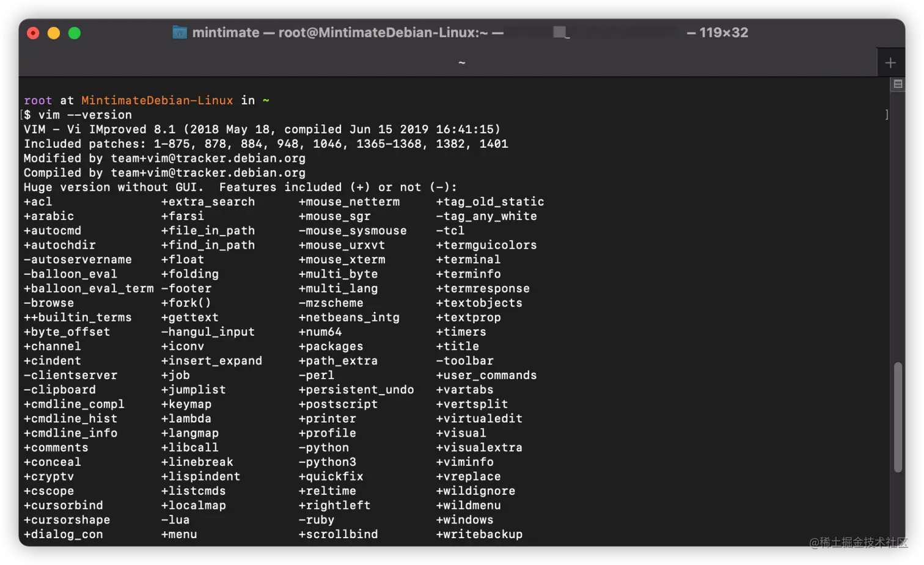924x565 pixels.
Task: Click the '+netbeans_intg' feature entry
Action: [x=349, y=318]
